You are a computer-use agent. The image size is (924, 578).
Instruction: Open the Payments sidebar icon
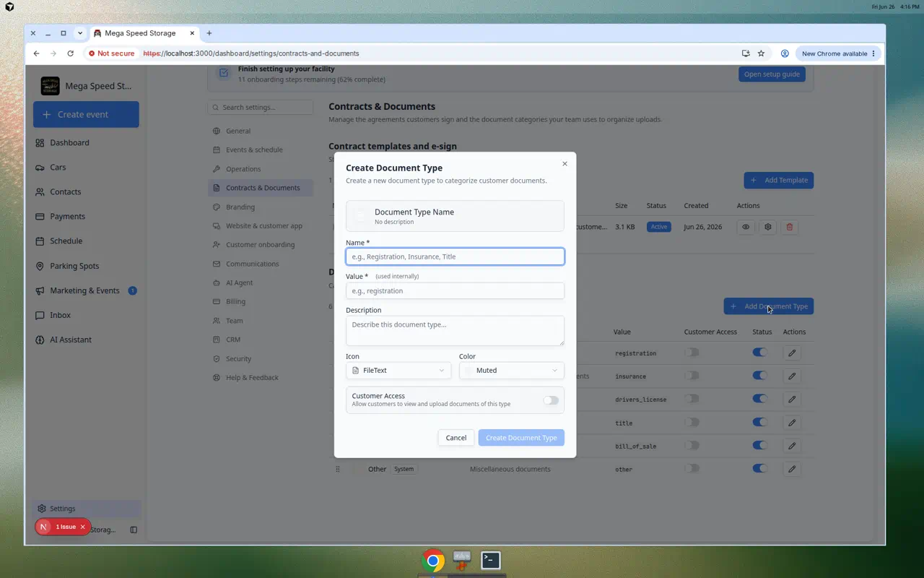pyautogui.click(x=40, y=217)
